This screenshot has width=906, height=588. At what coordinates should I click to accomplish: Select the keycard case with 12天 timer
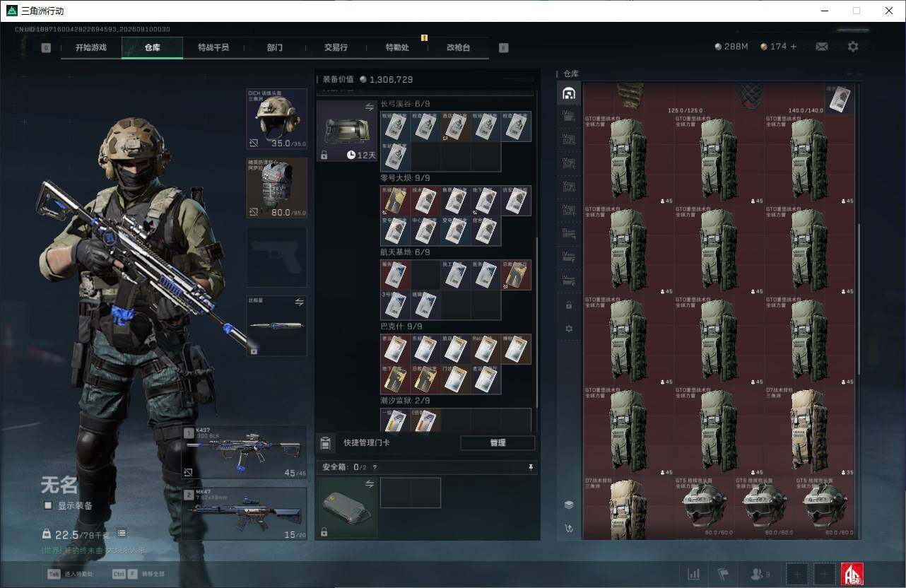point(347,131)
